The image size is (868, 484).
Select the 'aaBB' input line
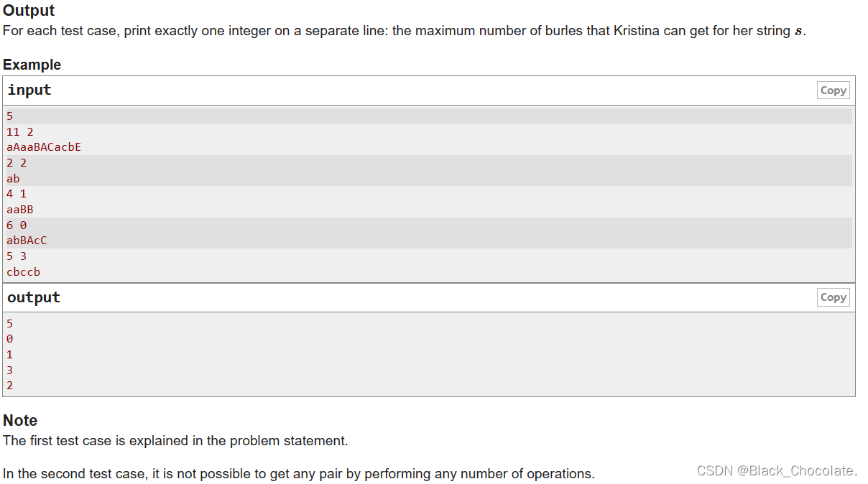tap(20, 210)
